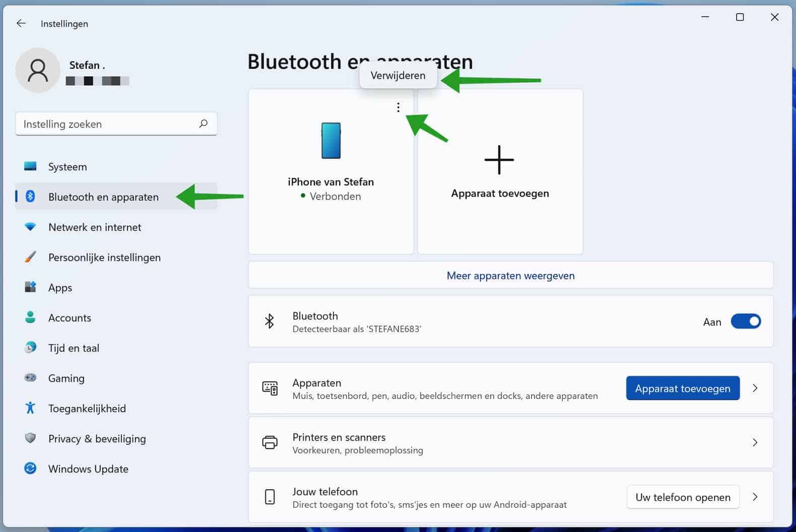796x532 pixels.
Task: Click Uw telefoon openen button
Action: pos(683,497)
